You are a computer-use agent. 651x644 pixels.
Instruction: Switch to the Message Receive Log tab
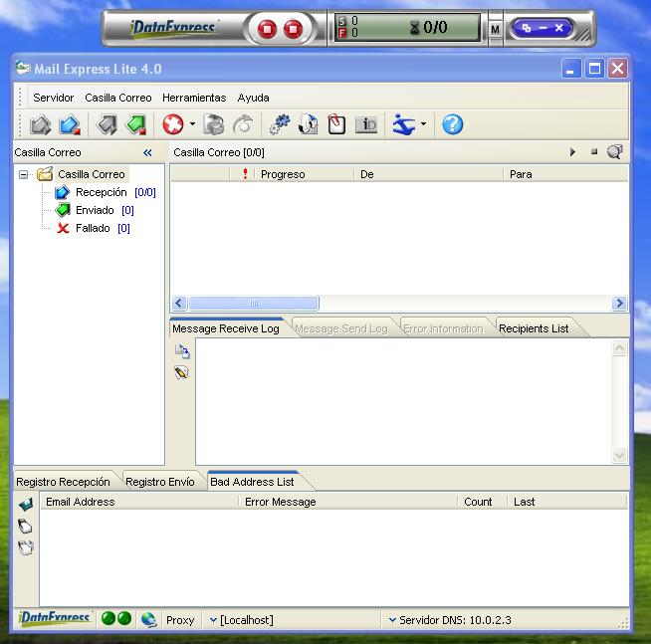point(226,328)
